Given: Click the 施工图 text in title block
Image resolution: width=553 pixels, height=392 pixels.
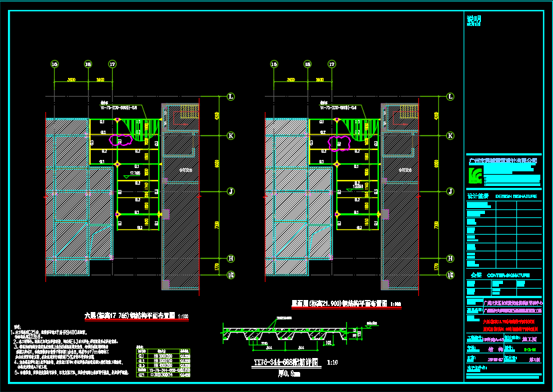Looking at the screenshot, I should click(x=530, y=339).
